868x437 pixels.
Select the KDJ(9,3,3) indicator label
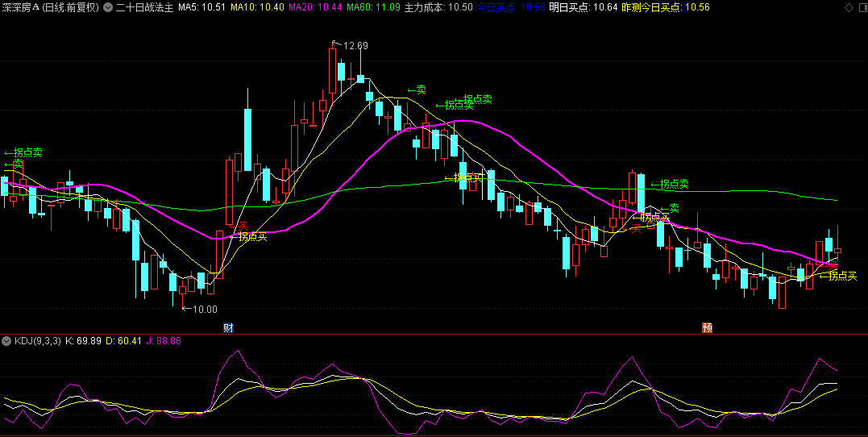click(x=38, y=341)
